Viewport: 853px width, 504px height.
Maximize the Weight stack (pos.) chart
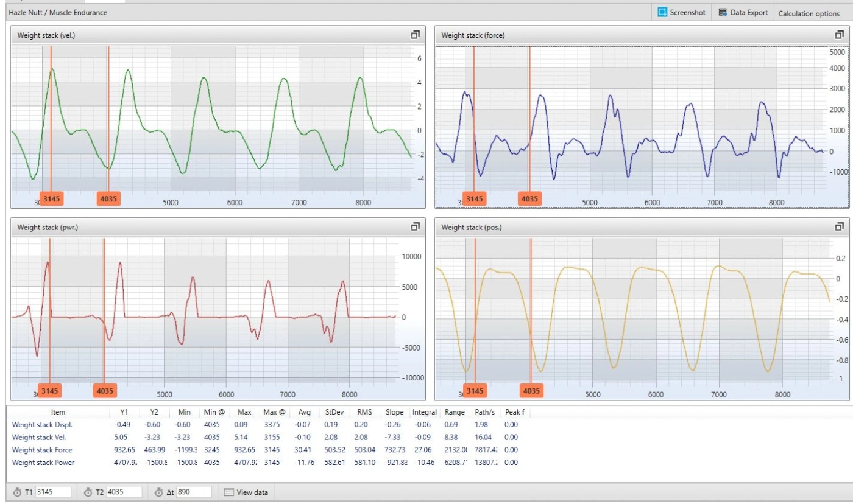(840, 226)
